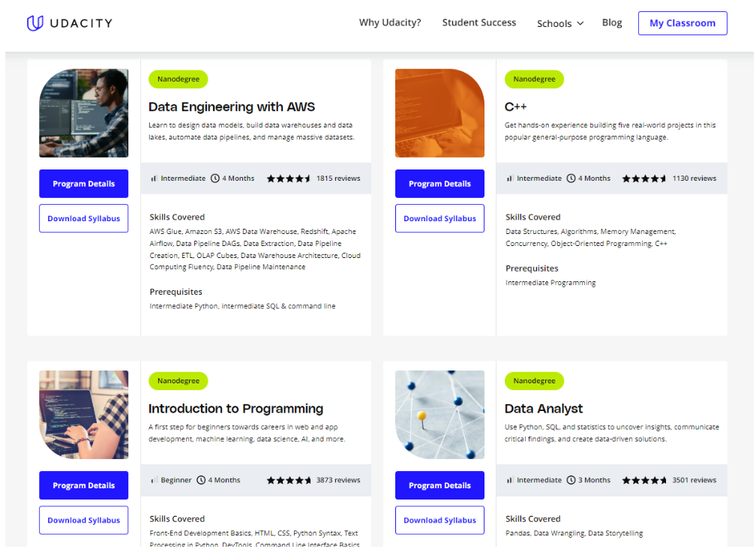Screen dimensions: 756x558
Task: Click the 3873 reviews text
Action: coord(338,480)
